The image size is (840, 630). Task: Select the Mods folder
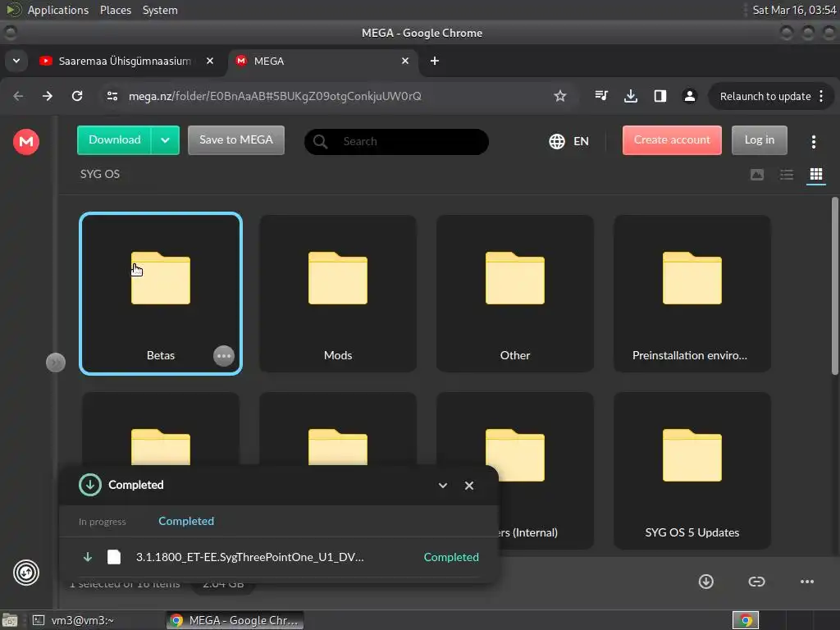[x=338, y=294]
